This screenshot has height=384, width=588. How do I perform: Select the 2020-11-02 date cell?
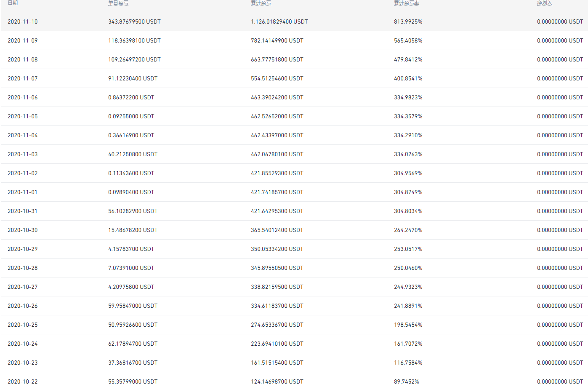23,173
